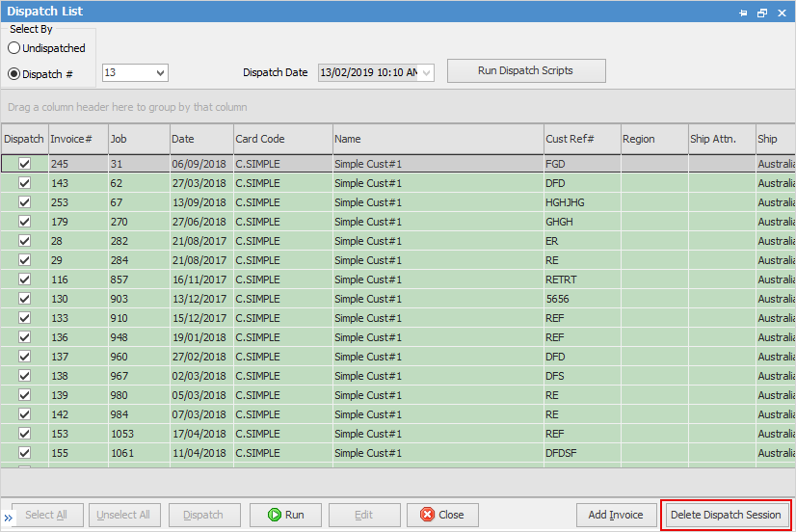Select the row with job 857

point(397,279)
